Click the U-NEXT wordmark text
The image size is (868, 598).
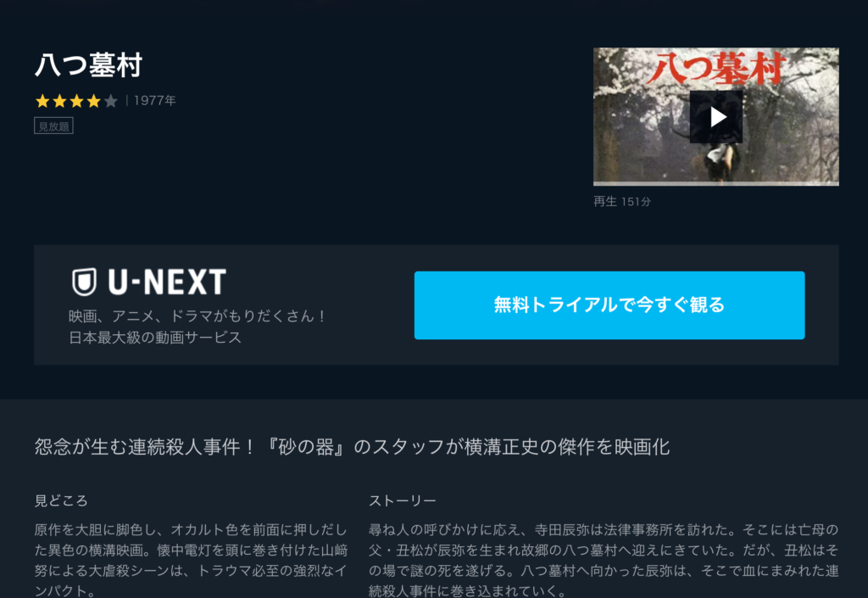coord(167,282)
